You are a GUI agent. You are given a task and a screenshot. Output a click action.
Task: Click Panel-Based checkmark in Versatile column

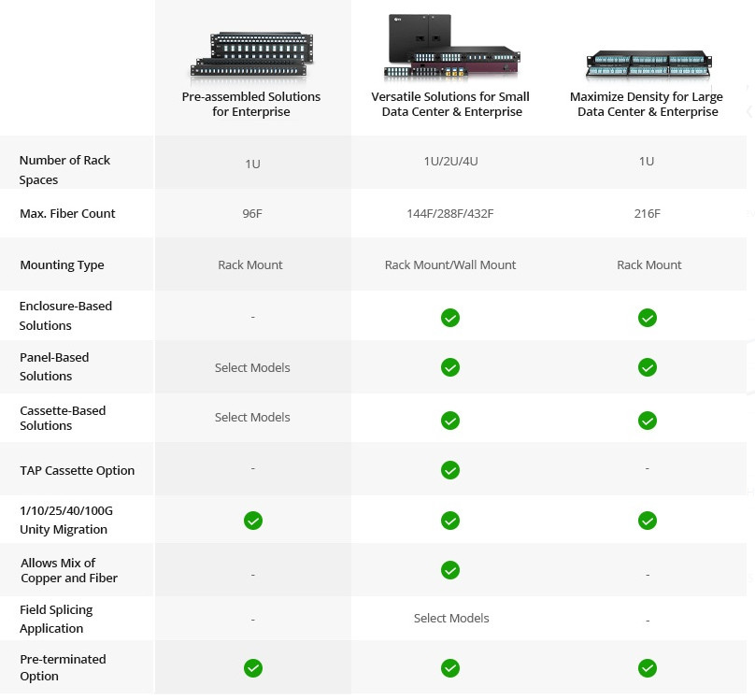(450, 367)
